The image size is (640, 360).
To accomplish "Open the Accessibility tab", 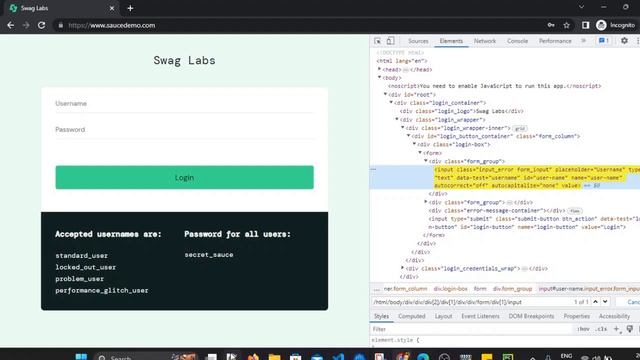I will click(614, 316).
